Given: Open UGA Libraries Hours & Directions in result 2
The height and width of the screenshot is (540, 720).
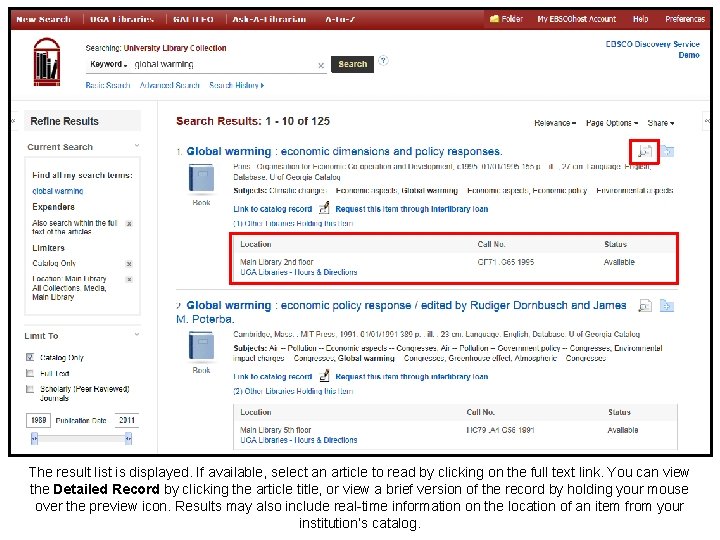Looking at the screenshot, I should pos(298,440).
